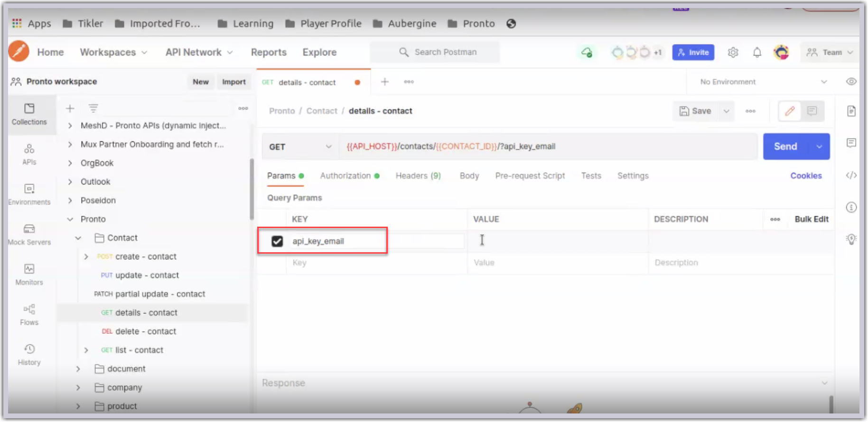
Task: Uncheck the api_key_email param checkbox
Action: 277,241
